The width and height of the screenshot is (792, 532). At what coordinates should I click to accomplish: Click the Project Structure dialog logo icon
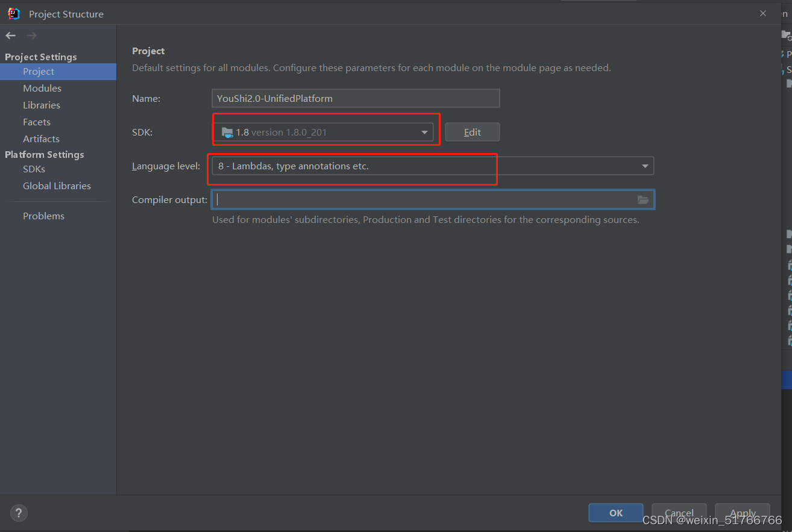click(x=13, y=13)
